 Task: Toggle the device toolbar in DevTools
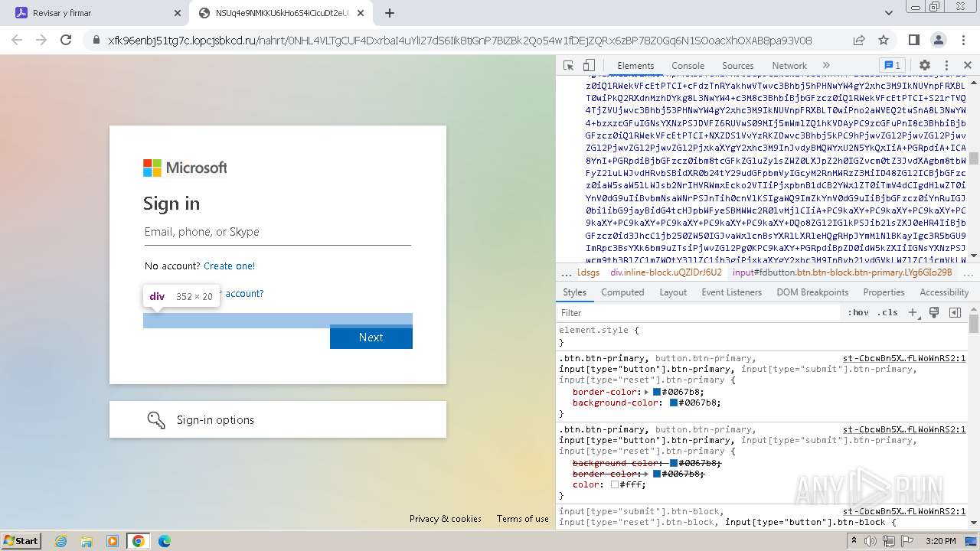[589, 66]
